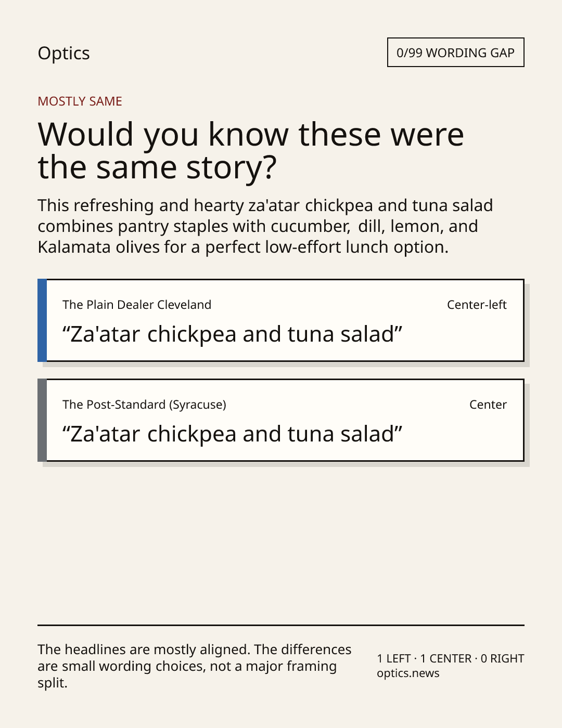This screenshot has width=562, height=728.
Task: Click The Plain Dealer Cleveland source name
Action: click(137, 305)
